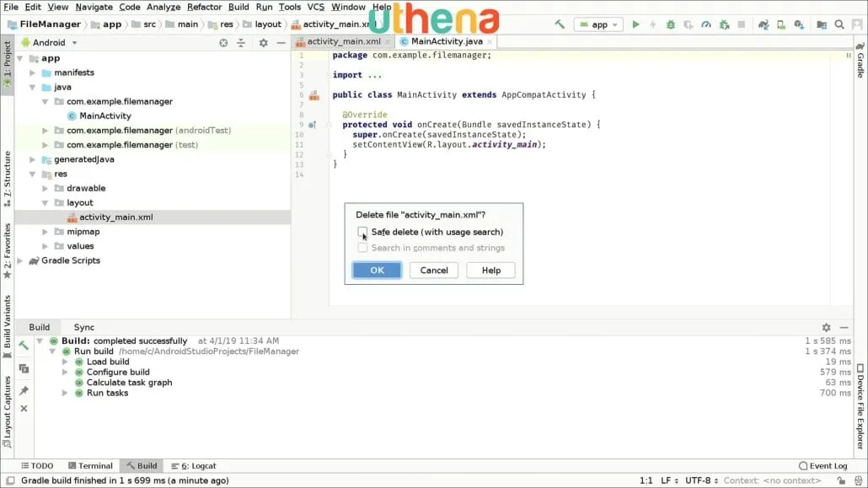Expand the manifests folder
The height and width of the screenshot is (488, 868).
pyautogui.click(x=33, y=72)
